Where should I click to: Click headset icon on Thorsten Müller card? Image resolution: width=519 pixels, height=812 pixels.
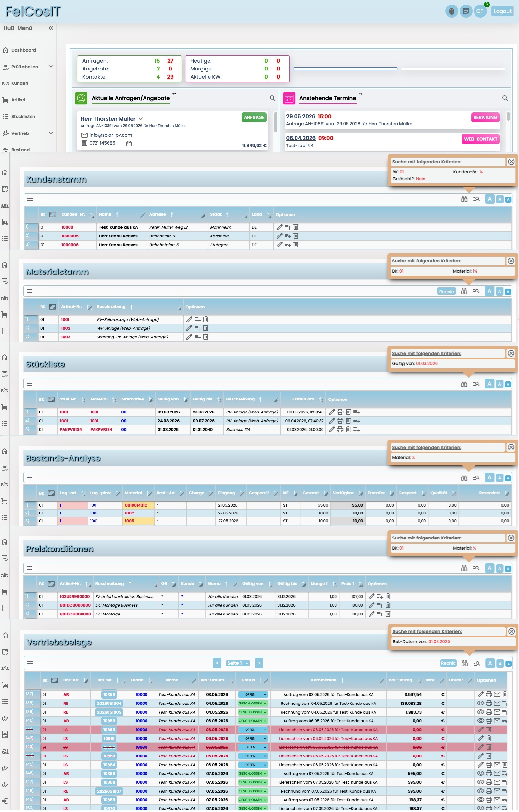(129, 144)
